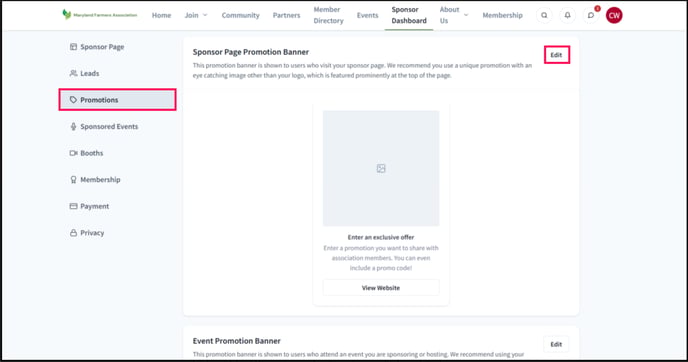The image size is (688, 362).
Task: Open the chat messages icon
Action: click(x=591, y=15)
